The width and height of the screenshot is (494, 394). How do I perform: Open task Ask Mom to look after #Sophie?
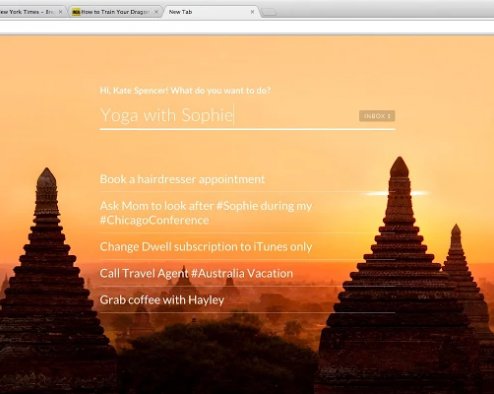coord(247,213)
